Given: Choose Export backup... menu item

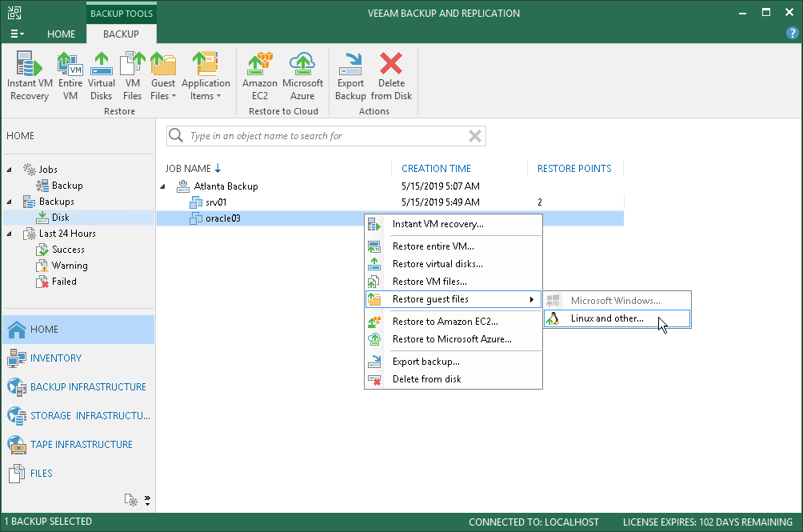Looking at the screenshot, I should click(453, 362).
